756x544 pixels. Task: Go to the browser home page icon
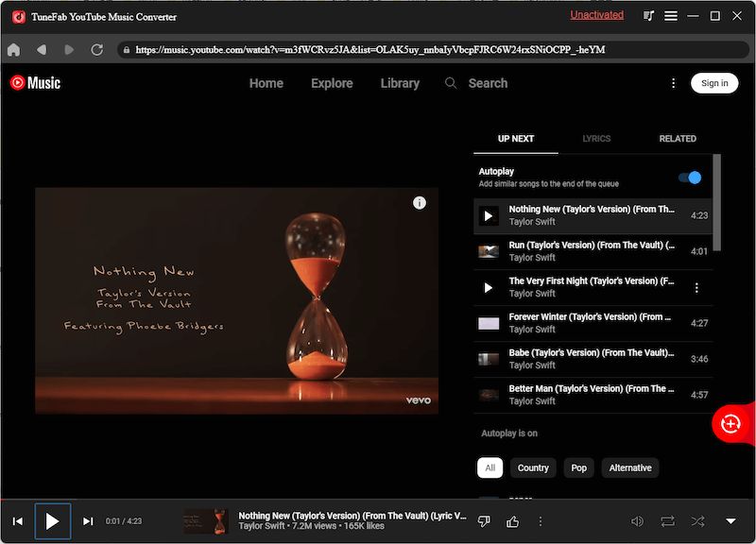click(13, 49)
